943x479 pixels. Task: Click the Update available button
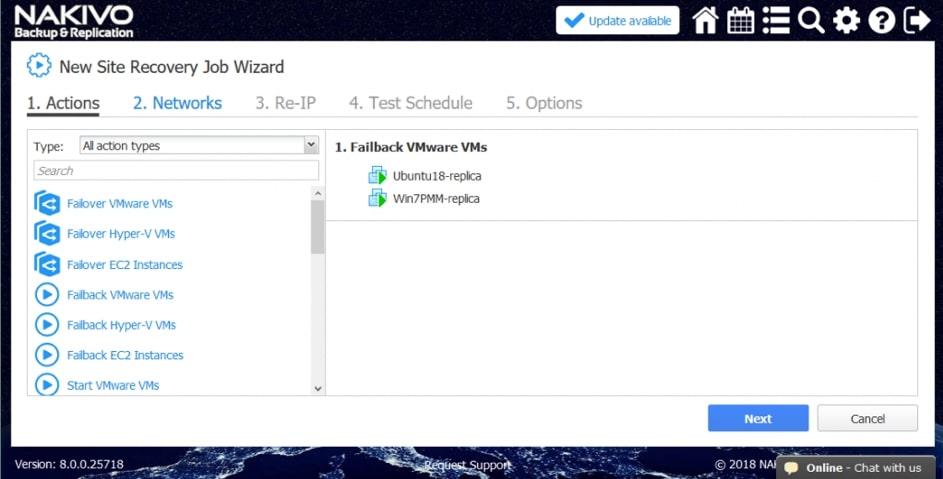coord(617,21)
